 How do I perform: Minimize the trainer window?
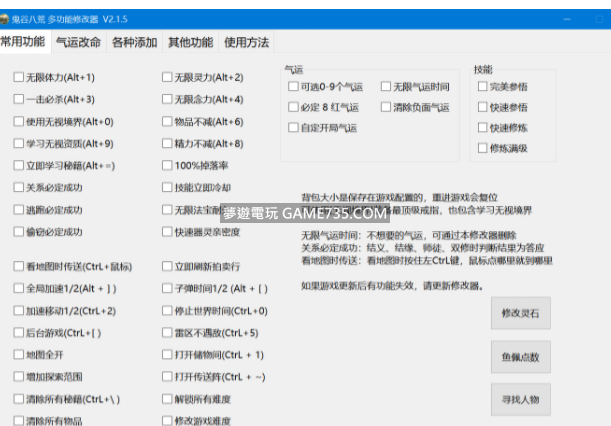pos(567,19)
